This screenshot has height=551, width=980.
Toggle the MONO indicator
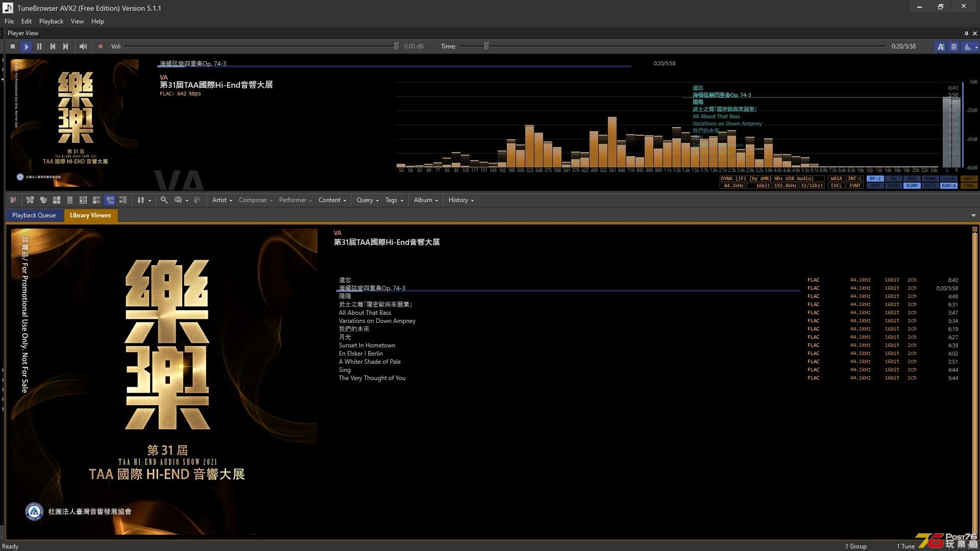coord(930,179)
